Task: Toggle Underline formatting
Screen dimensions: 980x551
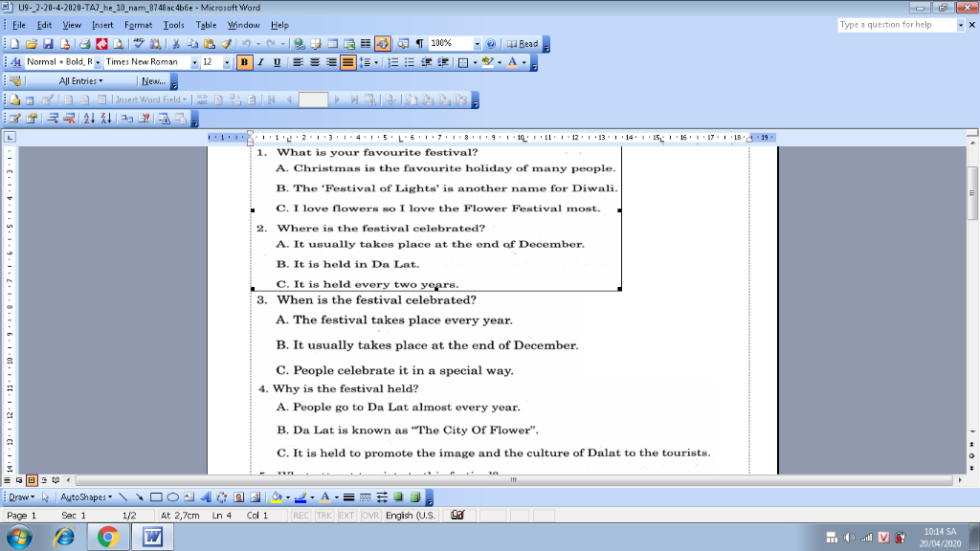Action: [x=277, y=62]
